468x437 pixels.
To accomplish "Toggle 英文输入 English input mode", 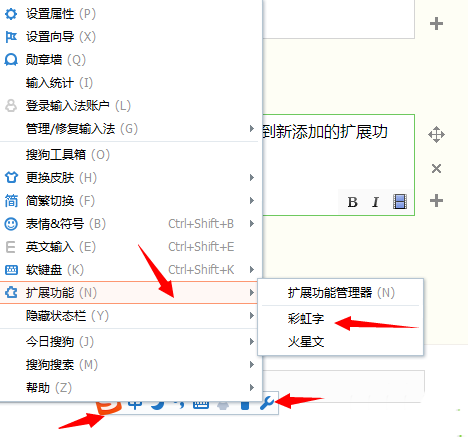I will tap(128, 247).
